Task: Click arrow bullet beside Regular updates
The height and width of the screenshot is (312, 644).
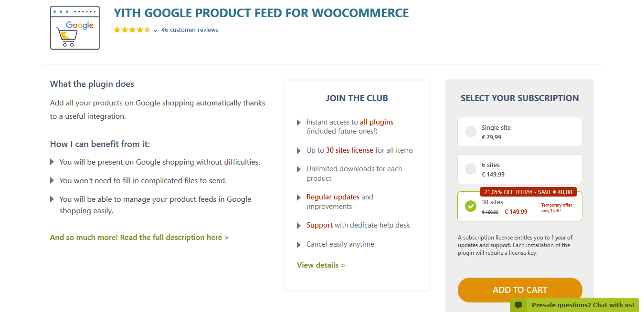Action: [299, 198]
